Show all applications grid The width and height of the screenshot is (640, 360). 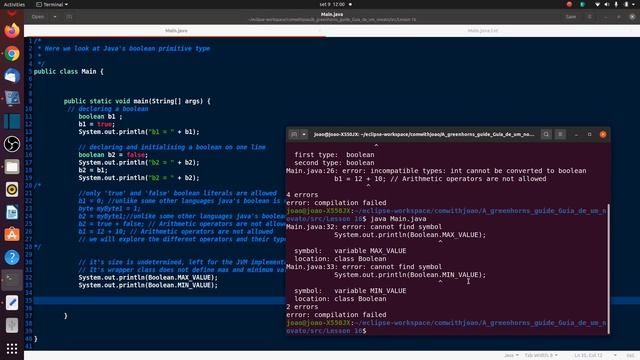(12, 348)
